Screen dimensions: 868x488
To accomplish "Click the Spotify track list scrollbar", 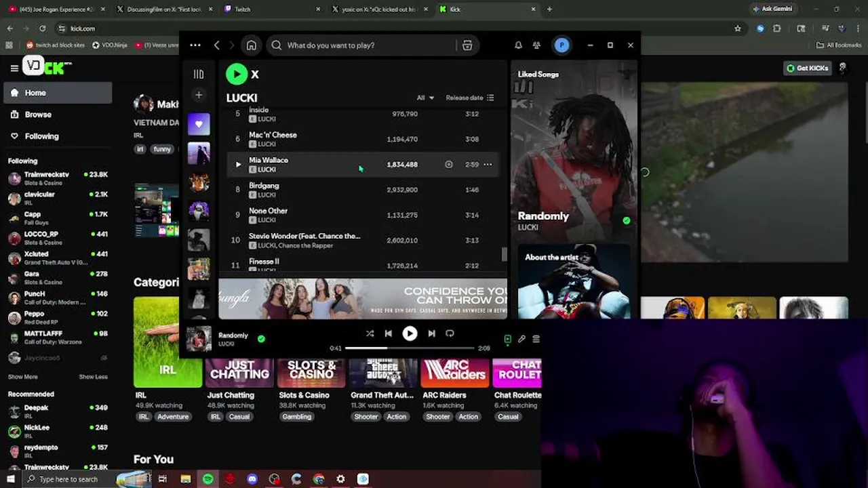I will pos(504,254).
